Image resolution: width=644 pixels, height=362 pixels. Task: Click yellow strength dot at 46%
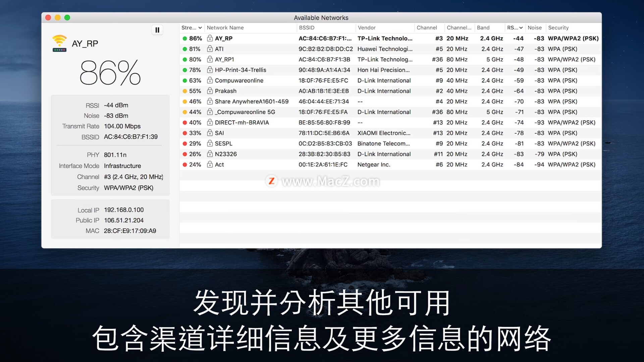click(x=185, y=102)
